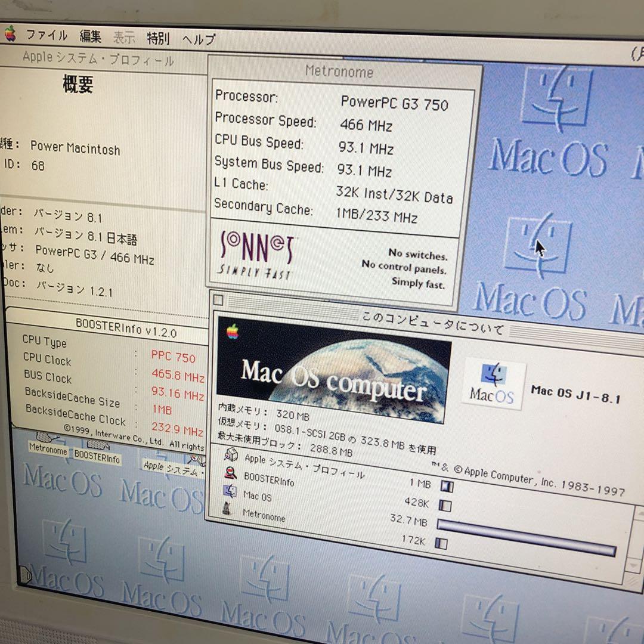Click close box of このコンピュータについて window
Screen dimensions: 644x644
[x=218, y=300]
